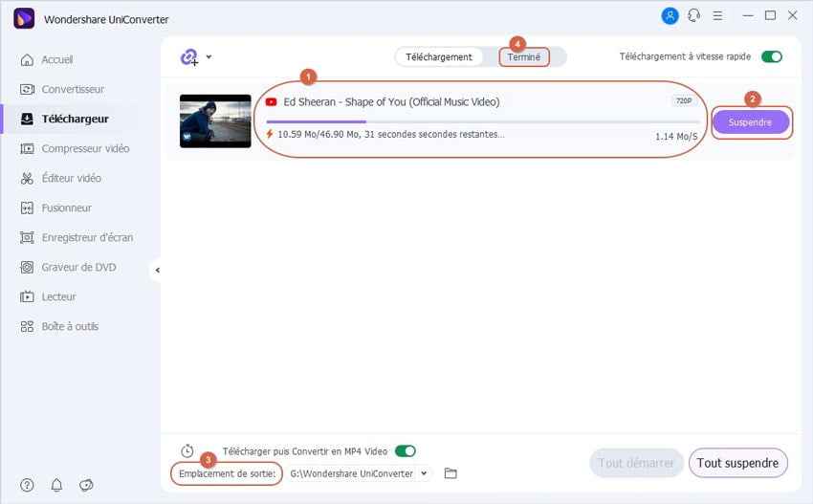
Task: Open the customer support headset icon
Action: pyautogui.click(x=693, y=15)
